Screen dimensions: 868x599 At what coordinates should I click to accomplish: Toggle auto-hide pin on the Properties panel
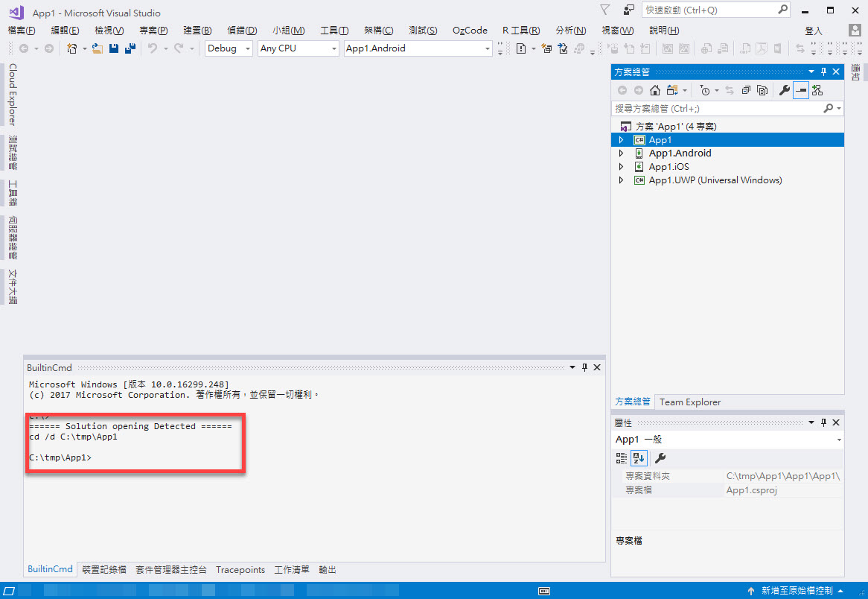tap(824, 422)
